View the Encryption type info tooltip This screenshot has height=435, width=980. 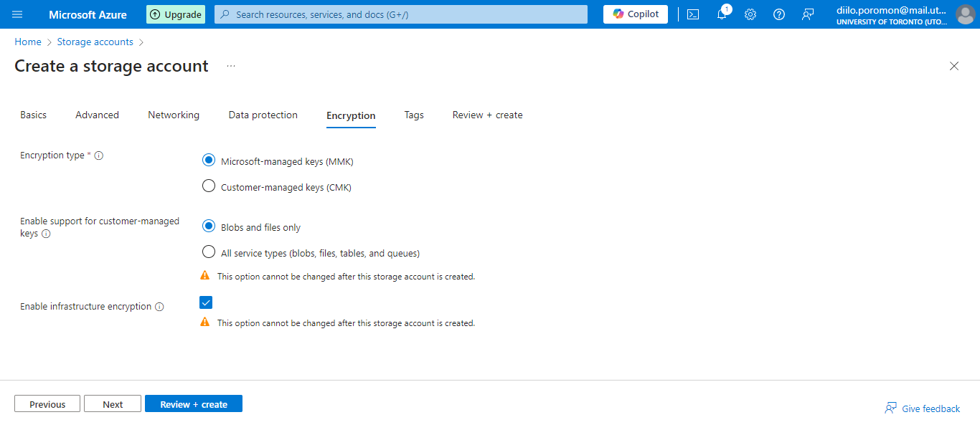tap(99, 155)
